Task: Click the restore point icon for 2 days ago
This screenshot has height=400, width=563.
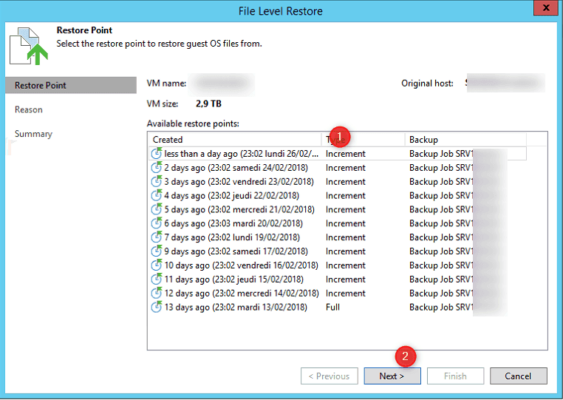Action: pos(156,167)
